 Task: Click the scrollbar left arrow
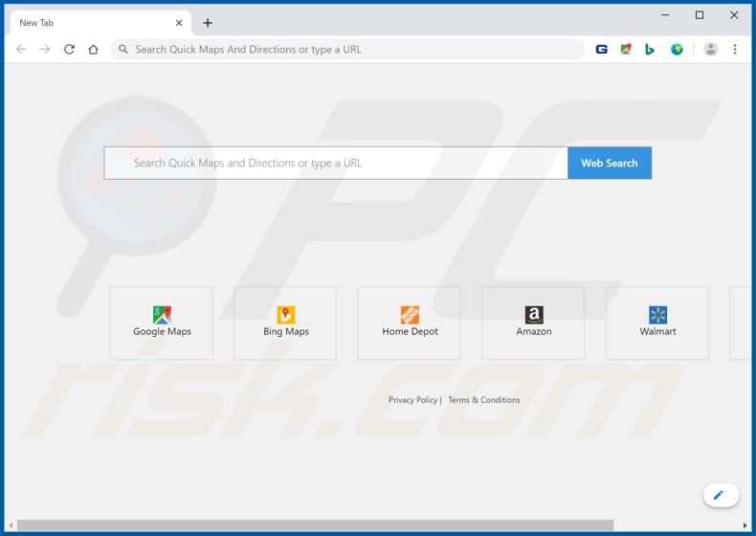(11, 525)
